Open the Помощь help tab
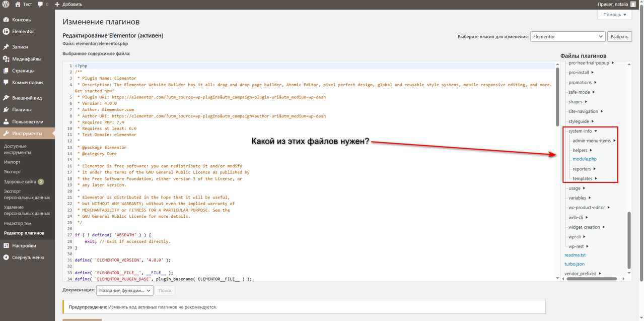Viewport: 644px width, 321px height. [615, 15]
